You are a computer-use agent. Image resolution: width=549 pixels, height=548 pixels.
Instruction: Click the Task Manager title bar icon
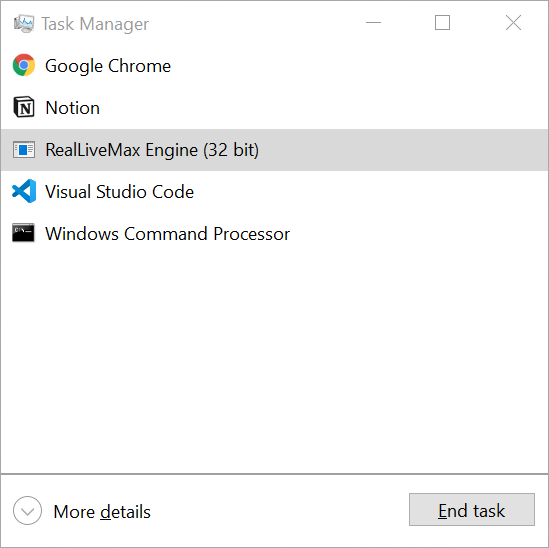[24, 23]
